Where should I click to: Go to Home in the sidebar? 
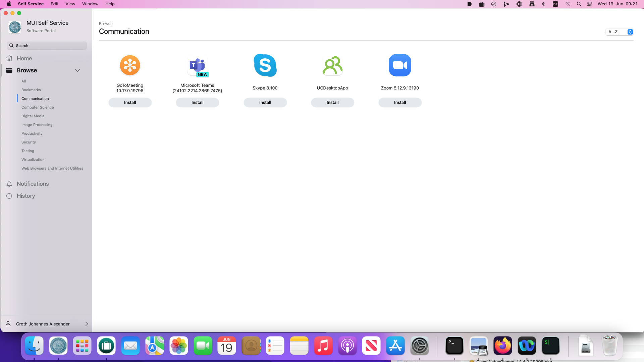(24, 58)
